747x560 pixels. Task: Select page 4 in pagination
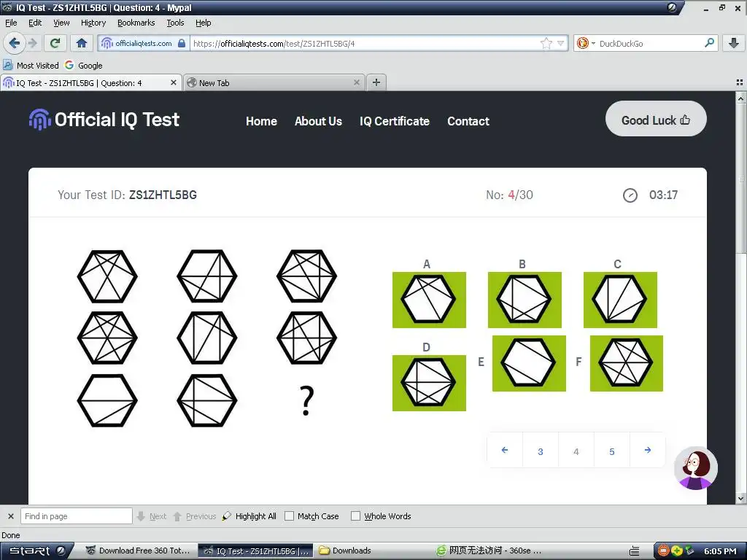tap(576, 451)
